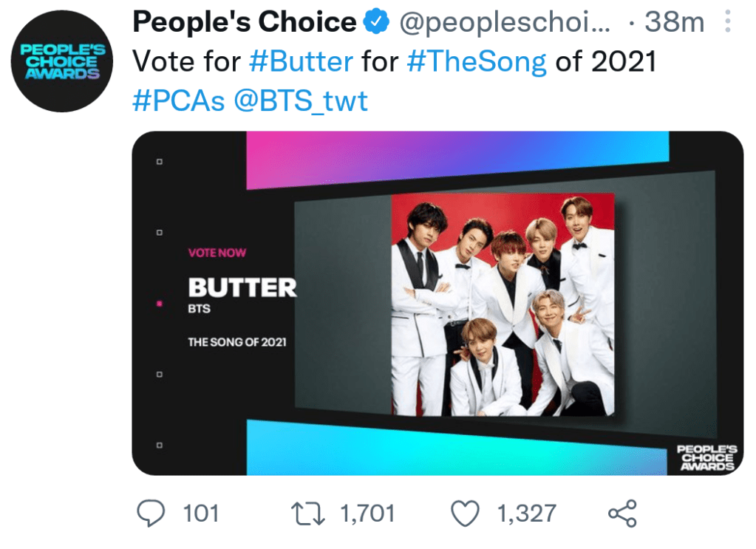Click the 1,327 likes count
This screenshot has height=549, width=756.
(x=526, y=514)
